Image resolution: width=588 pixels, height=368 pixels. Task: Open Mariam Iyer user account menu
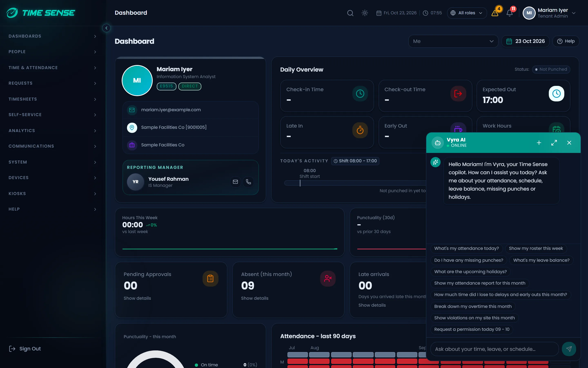click(x=550, y=13)
